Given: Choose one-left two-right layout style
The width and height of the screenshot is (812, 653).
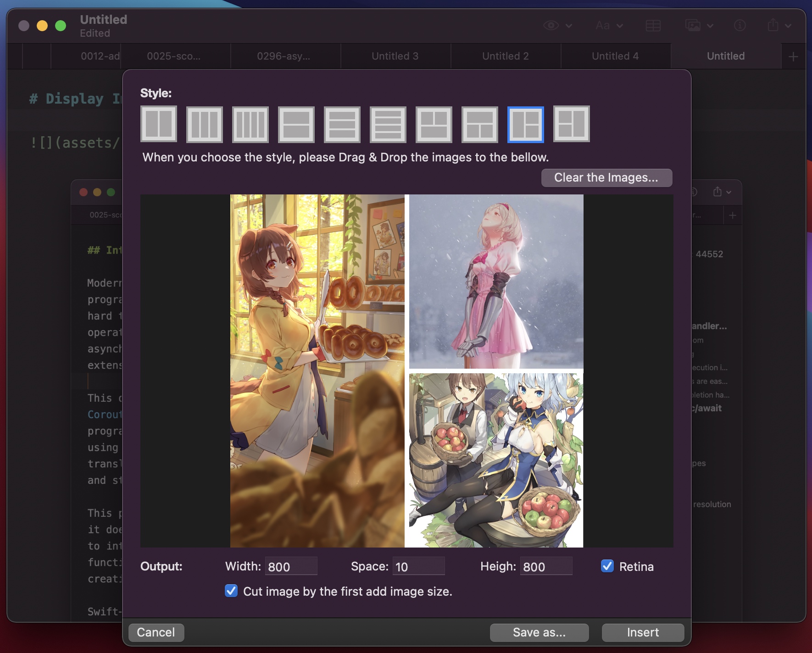Looking at the screenshot, I should point(526,124).
